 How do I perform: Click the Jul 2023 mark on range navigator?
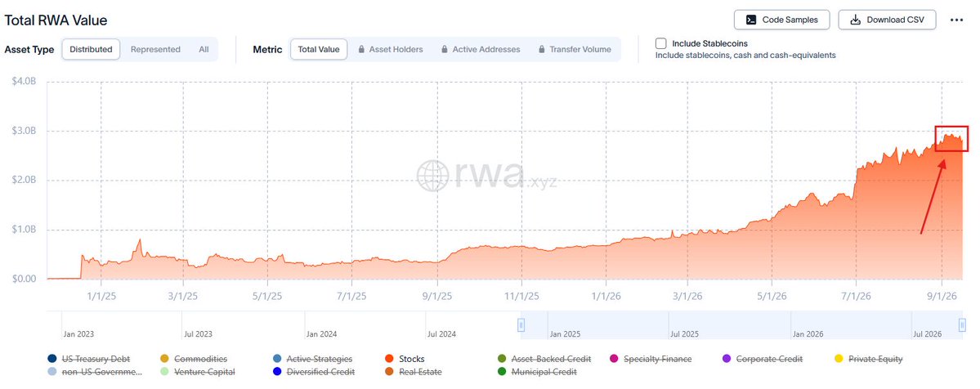pos(198,334)
